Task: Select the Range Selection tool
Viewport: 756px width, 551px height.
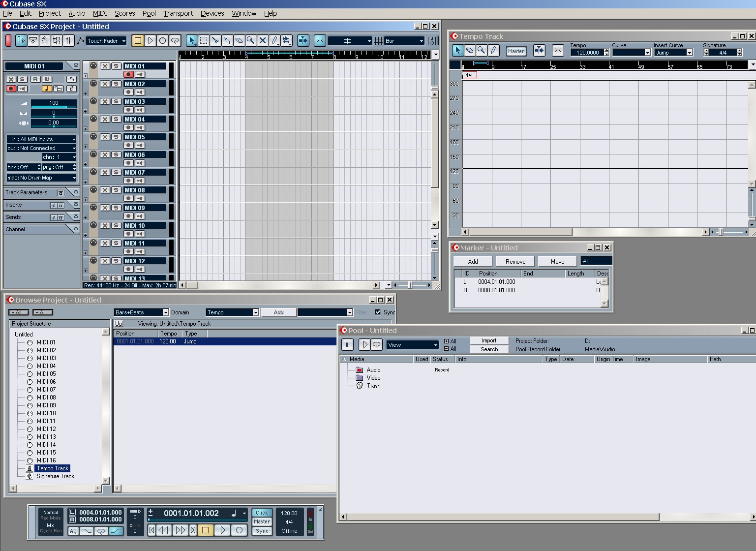Action: coord(204,41)
